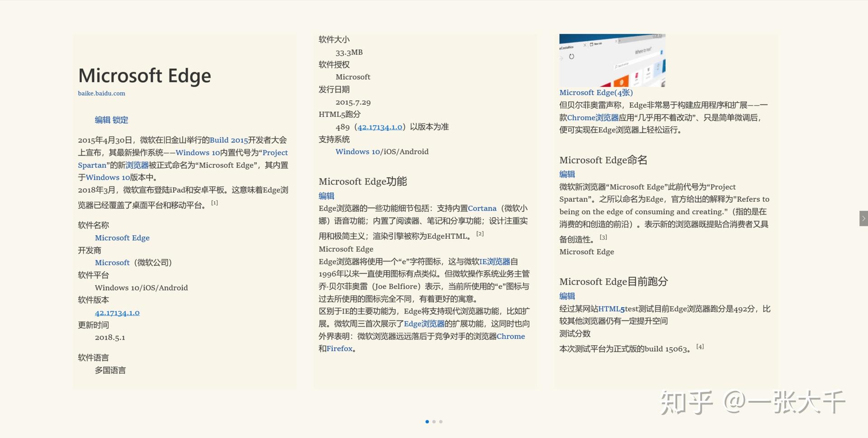The width and height of the screenshot is (868, 438).
Task: Open the HTML5 link before test测试
Action: [x=612, y=309]
